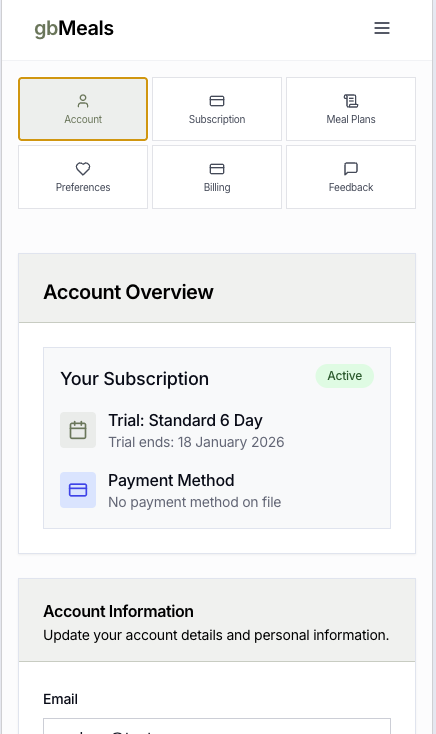Screen dimensions: 436x734
Task: Click the Active status badge
Action: [x=345, y=376]
